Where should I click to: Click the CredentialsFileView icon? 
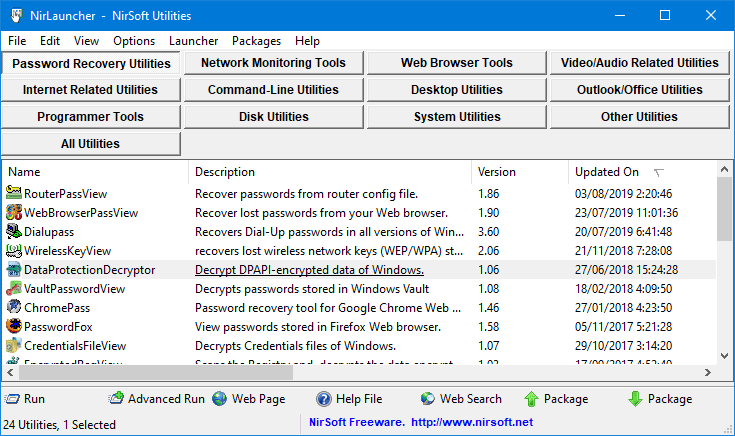[14, 346]
